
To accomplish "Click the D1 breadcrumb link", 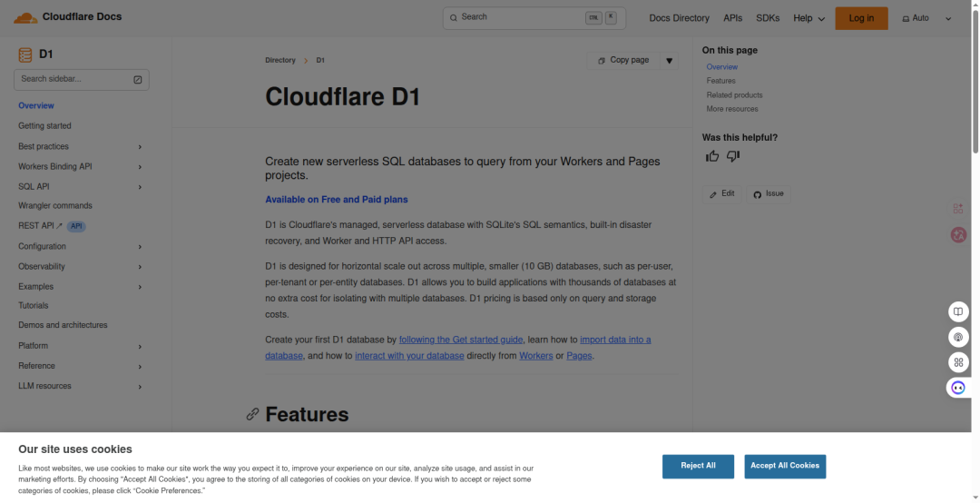I will 320,61.
